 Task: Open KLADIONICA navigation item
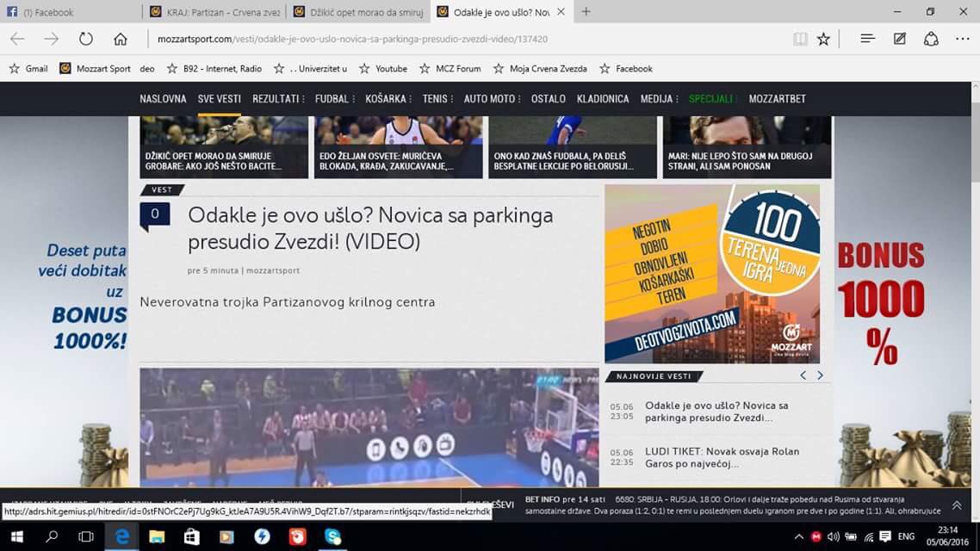pyautogui.click(x=603, y=99)
